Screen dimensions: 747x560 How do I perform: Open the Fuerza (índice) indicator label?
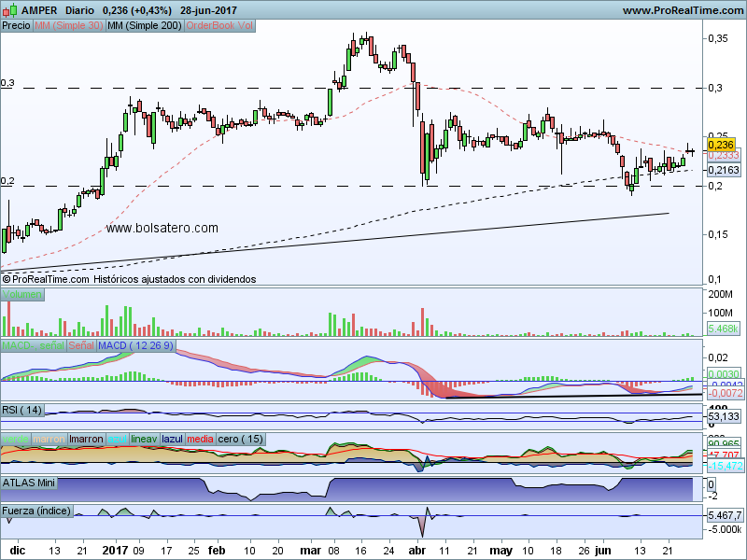tap(37, 511)
